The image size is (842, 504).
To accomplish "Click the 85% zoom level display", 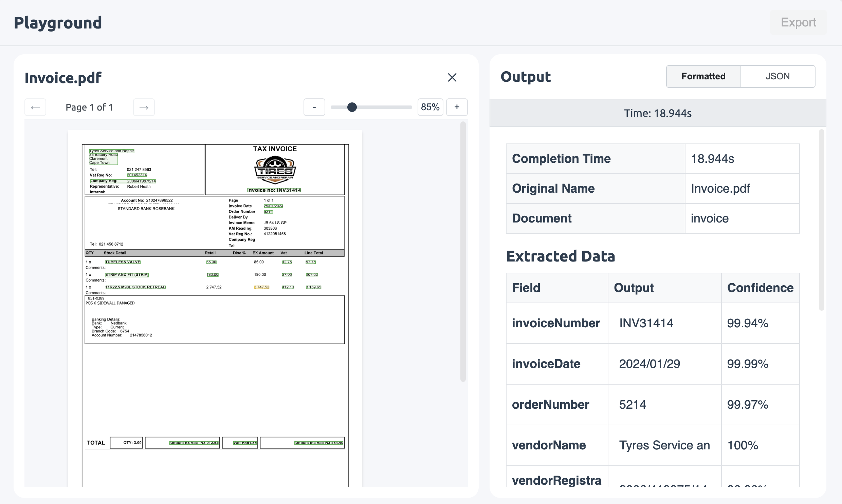I will tap(430, 107).
